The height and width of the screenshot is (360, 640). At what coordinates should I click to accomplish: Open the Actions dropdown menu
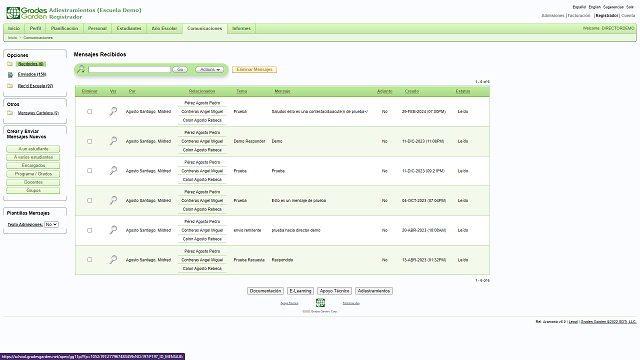[x=209, y=69]
